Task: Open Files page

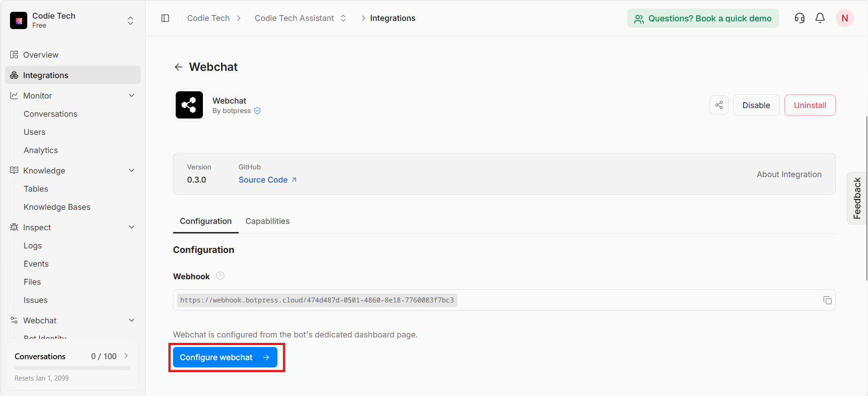Action: click(x=32, y=282)
